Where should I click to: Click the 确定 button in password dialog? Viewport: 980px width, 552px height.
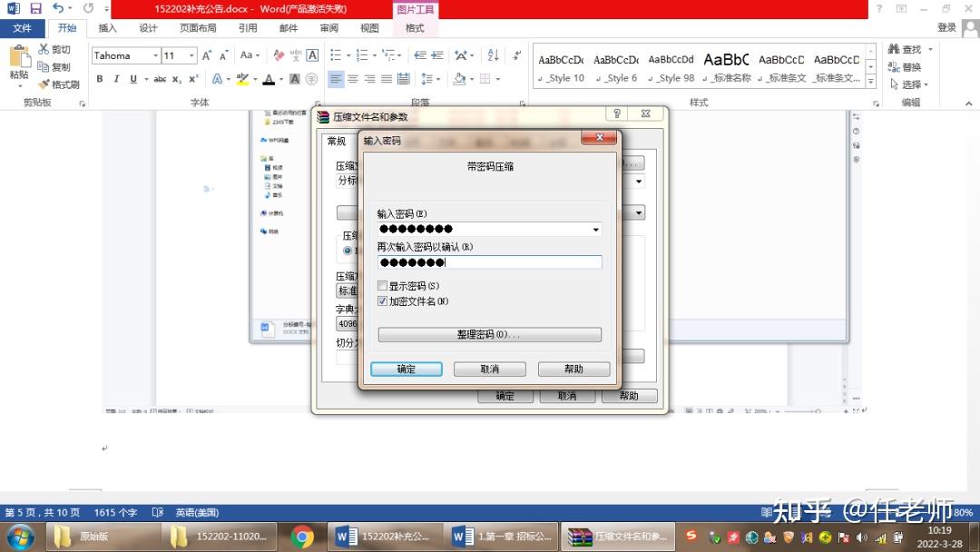pyautogui.click(x=406, y=369)
